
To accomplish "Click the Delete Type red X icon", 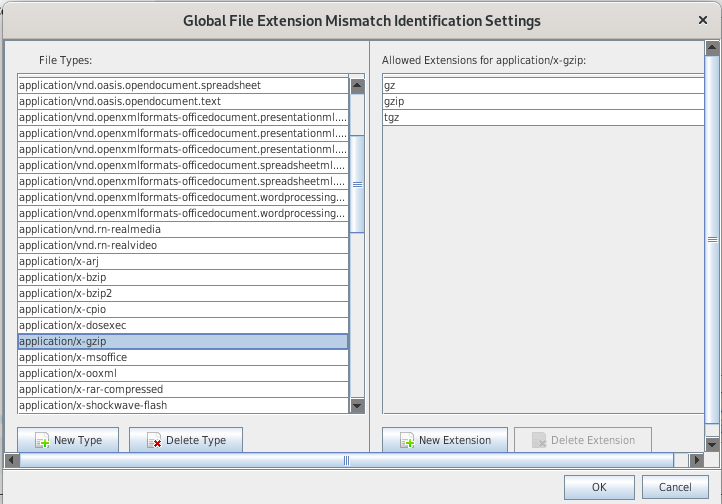I will pos(154,441).
